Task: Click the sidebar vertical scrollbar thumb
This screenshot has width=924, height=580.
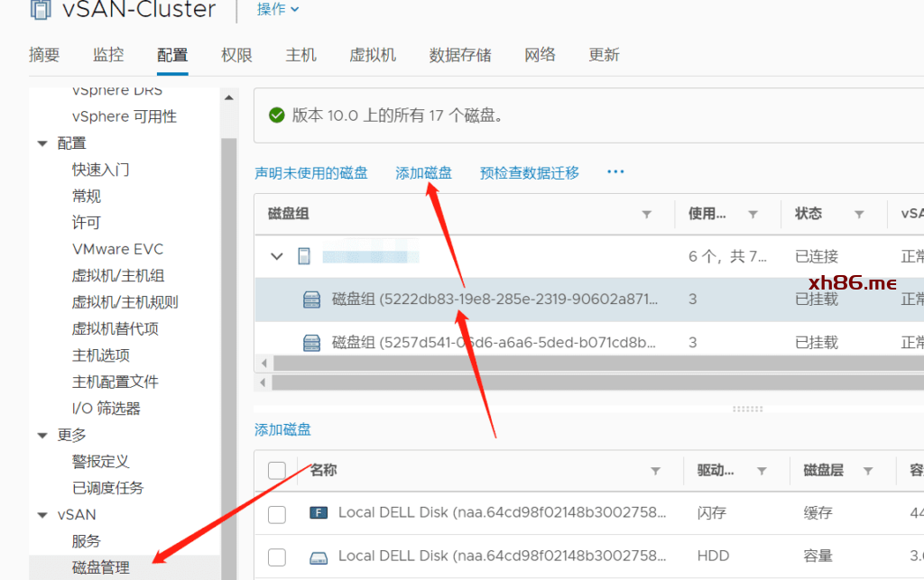Action: (228, 358)
